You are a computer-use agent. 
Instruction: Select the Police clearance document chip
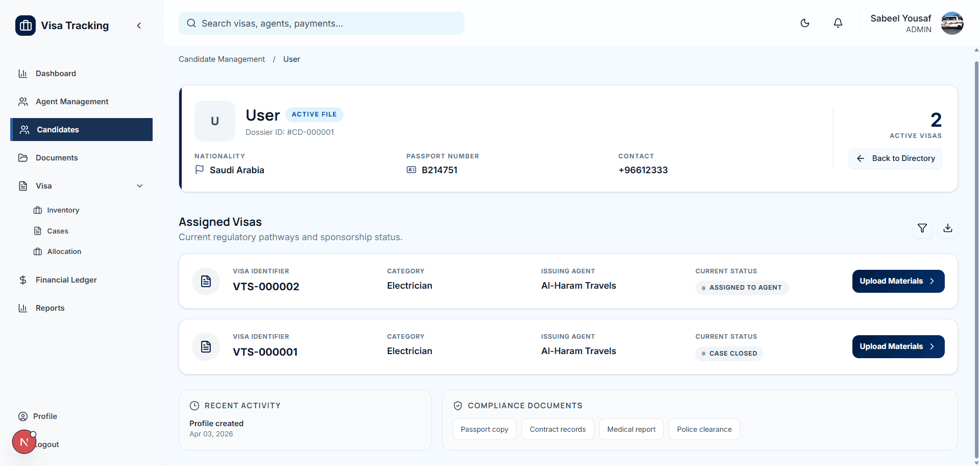[x=704, y=429]
